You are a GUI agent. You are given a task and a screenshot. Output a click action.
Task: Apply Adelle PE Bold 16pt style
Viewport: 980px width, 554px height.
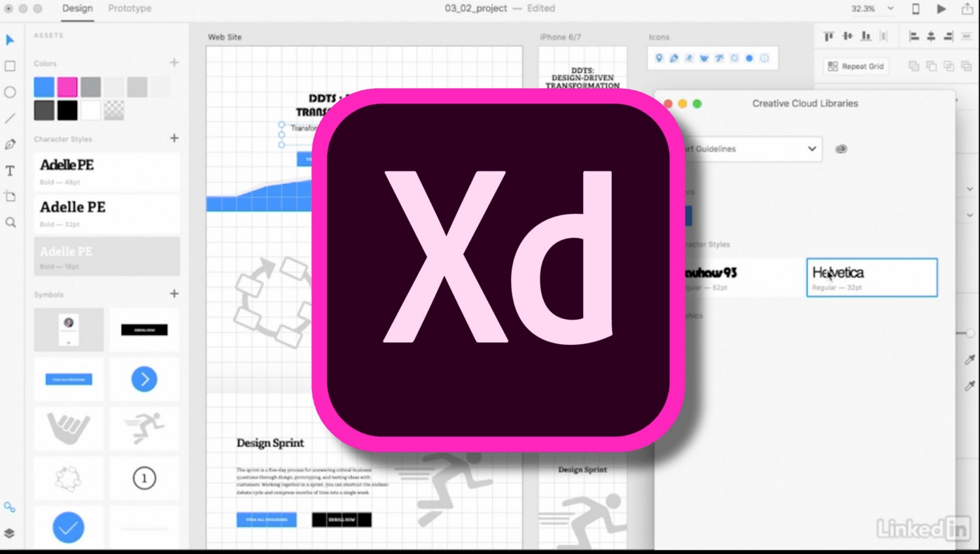(107, 256)
